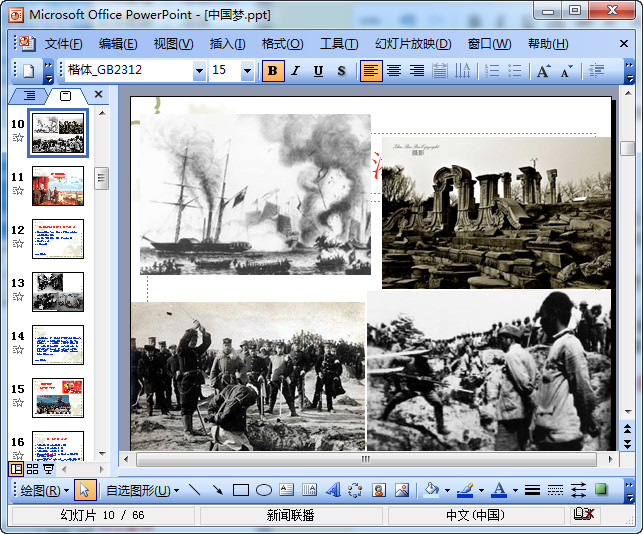The height and width of the screenshot is (534, 643).
Task: Open the 幻灯片放映(D) menu
Action: [412, 44]
